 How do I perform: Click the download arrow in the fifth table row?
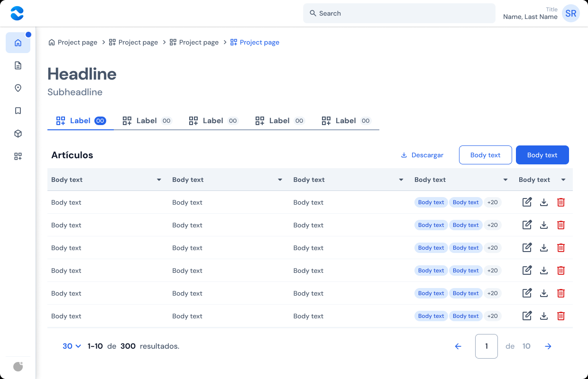[544, 293]
